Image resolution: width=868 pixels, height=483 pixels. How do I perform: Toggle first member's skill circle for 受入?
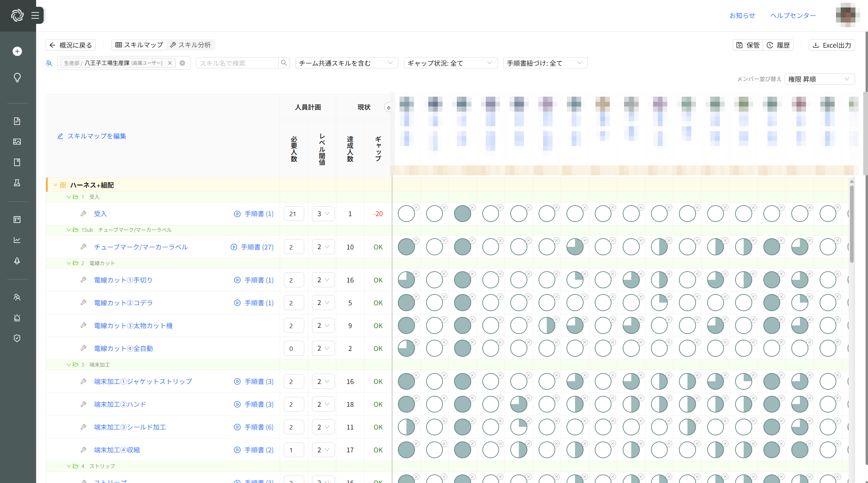(x=406, y=214)
